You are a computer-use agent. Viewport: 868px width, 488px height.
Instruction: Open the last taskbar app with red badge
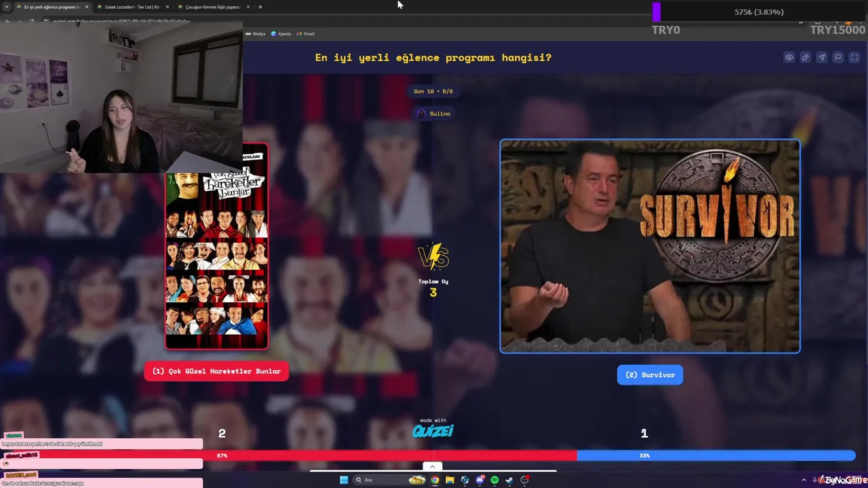[x=525, y=480]
